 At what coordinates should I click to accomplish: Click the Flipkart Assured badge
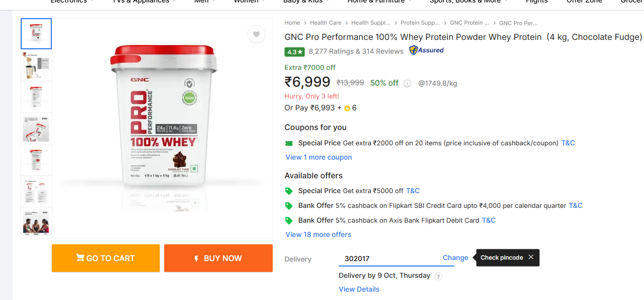tap(427, 50)
